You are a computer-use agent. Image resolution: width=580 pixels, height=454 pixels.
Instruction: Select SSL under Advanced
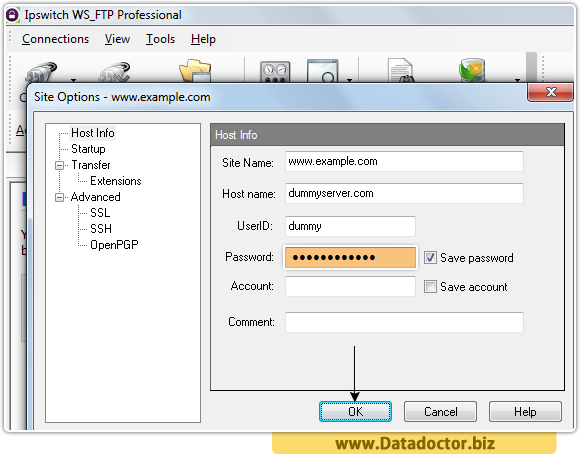click(x=100, y=213)
